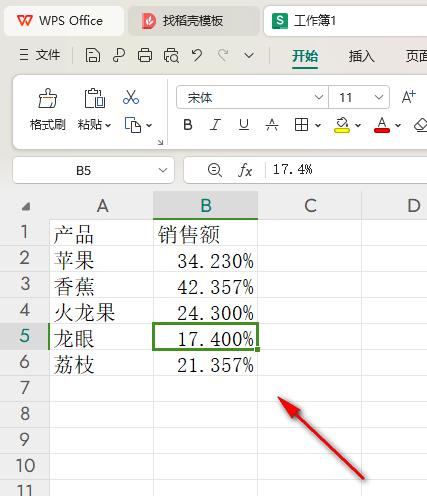Apply red font color
The width and height of the screenshot is (427, 496).
click(382, 125)
